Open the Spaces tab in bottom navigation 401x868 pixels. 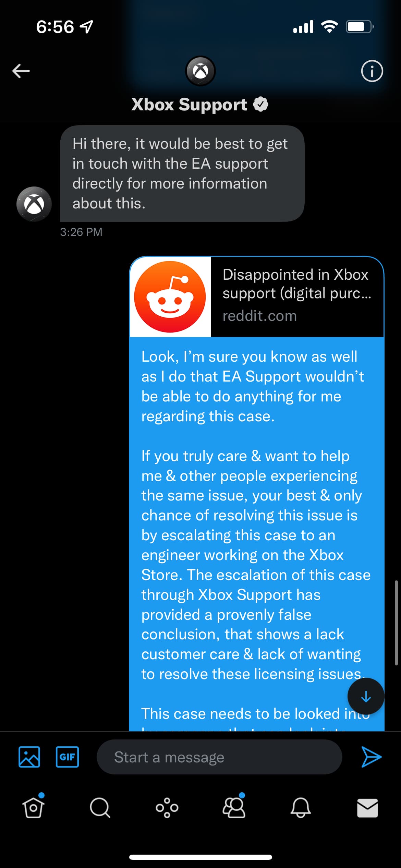(x=167, y=808)
